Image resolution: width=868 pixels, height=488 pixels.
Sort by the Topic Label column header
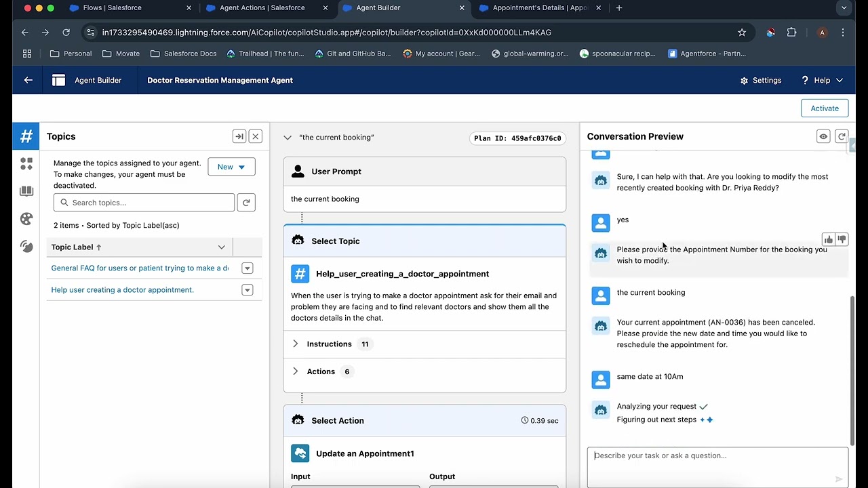pos(76,247)
